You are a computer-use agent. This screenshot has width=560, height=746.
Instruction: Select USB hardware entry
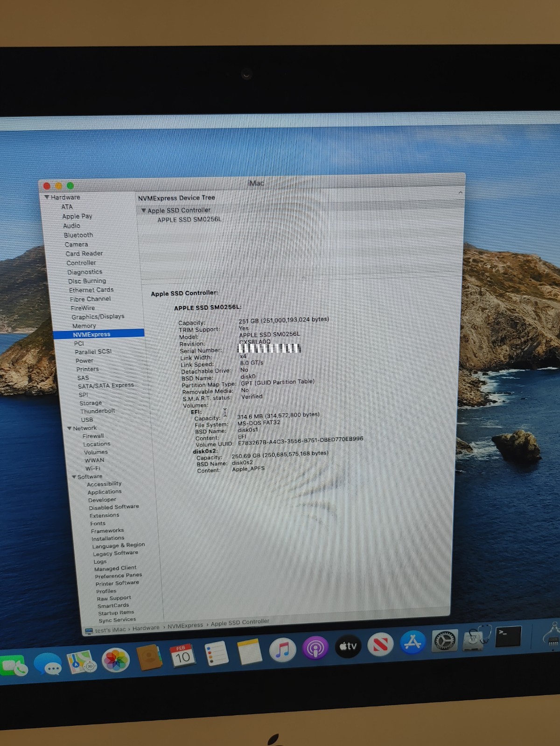click(87, 419)
